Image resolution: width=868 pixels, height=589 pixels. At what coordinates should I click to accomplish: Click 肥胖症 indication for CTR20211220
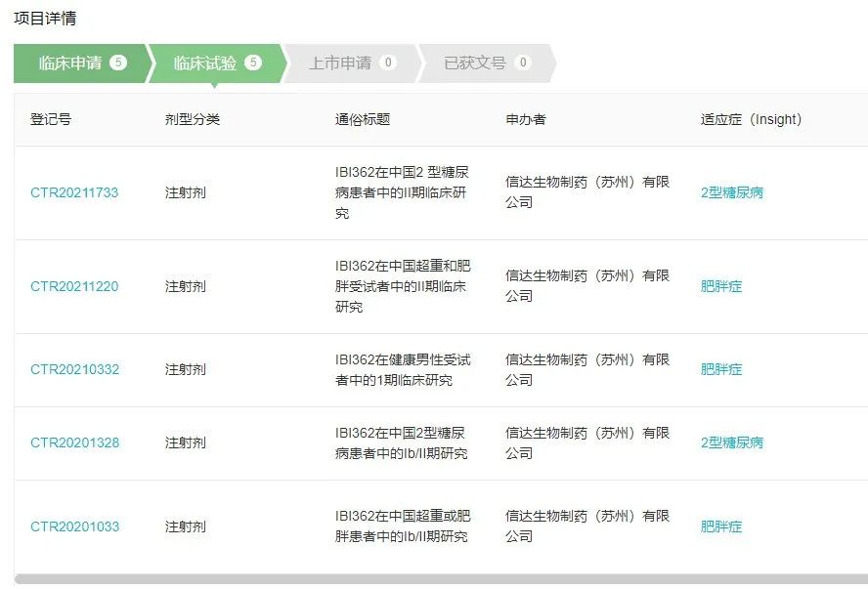(721, 286)
